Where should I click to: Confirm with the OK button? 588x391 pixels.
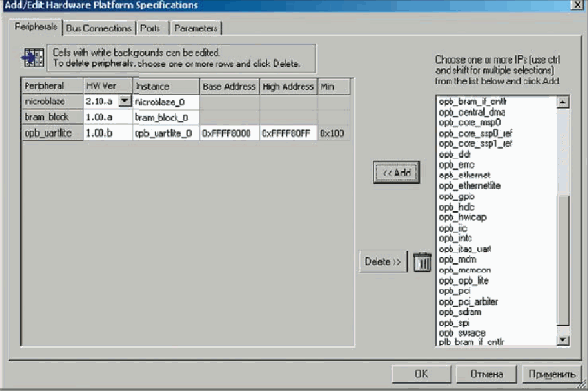[419, 373]
